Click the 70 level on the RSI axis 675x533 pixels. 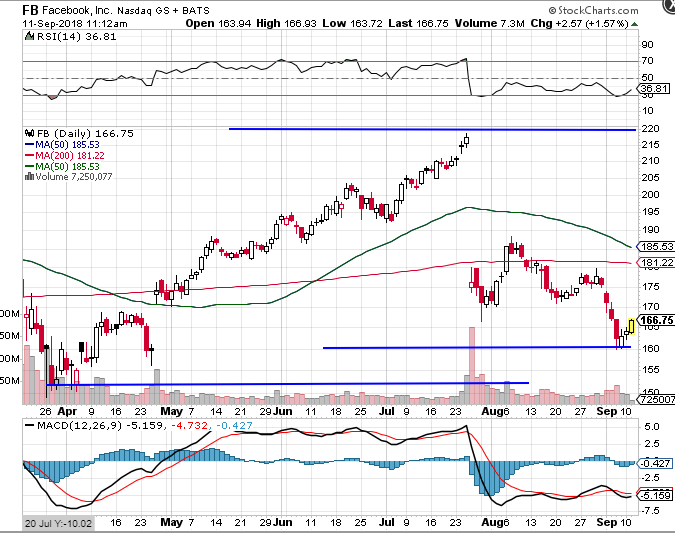647,61
